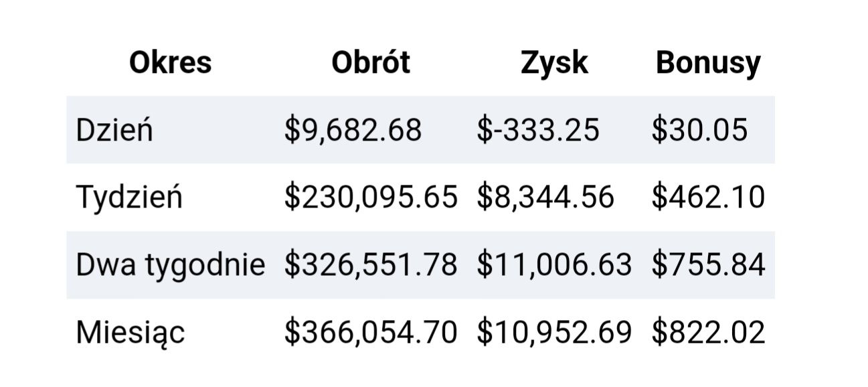
Task: Click the $10,952.69 profit cell
Action: tap(554, 333)
